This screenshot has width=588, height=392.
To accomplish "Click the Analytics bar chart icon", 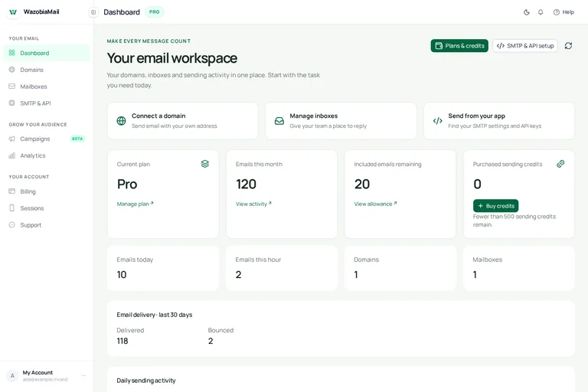I will (12, 155).
